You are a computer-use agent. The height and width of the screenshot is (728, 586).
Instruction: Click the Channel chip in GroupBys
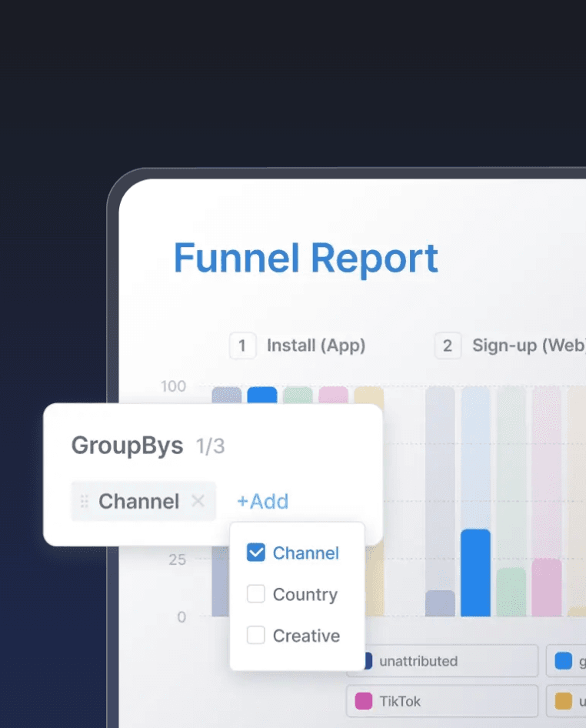tap(143, 502)
